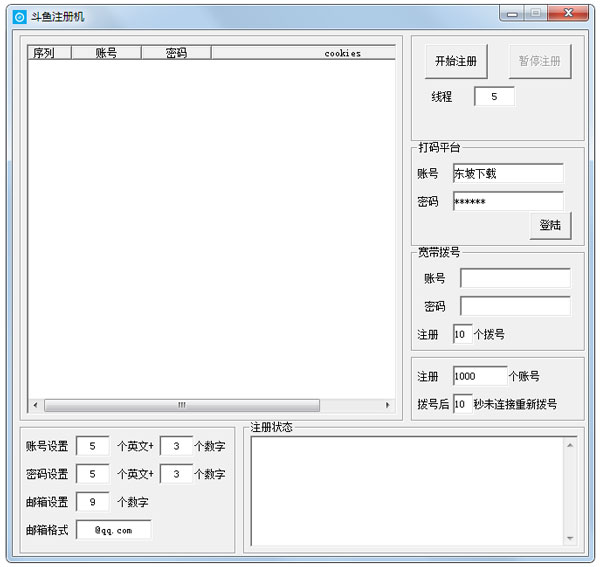This screenshot has width=600, height=567.
Task: Click the list's horizontal scrollbar thumb
Action: pyautogui.click(x=182, y=405)
